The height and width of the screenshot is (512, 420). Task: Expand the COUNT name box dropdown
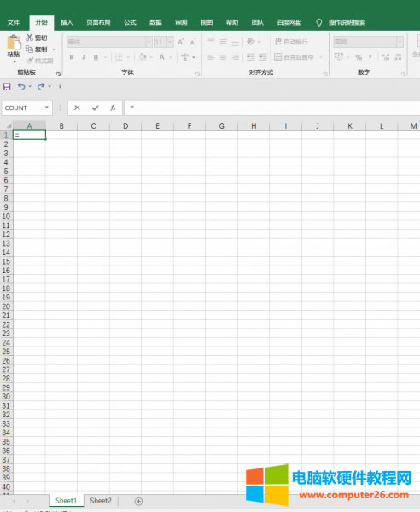pos(47,108)
